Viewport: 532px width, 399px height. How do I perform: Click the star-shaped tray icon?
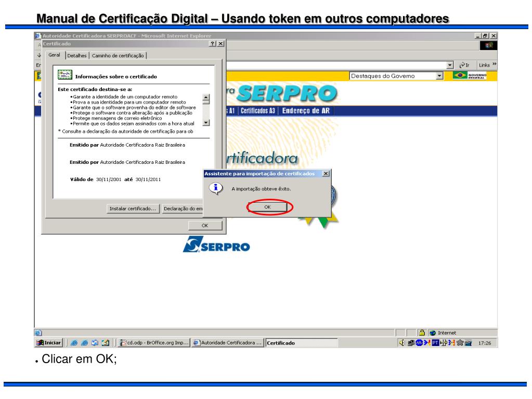[x=460, y=343]
